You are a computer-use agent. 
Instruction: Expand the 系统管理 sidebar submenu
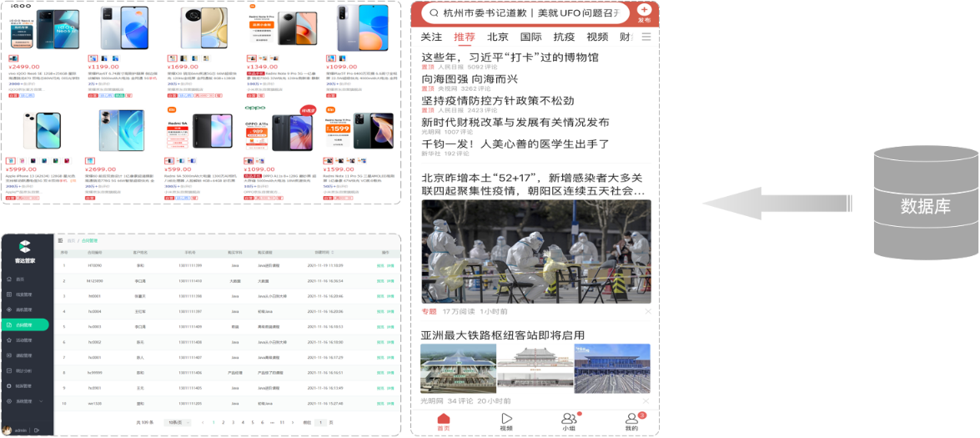click(x=25, y=401)
